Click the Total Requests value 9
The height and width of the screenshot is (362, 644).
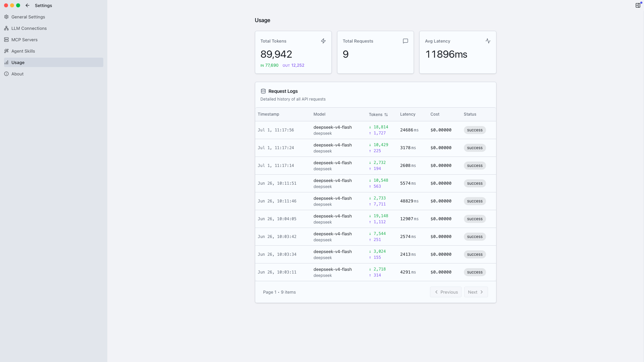[345, 54]
